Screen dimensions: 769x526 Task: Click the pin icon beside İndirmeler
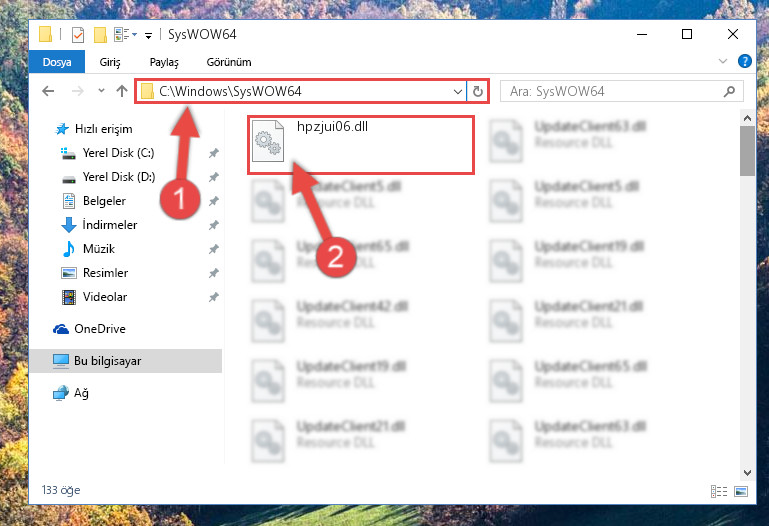213,225
